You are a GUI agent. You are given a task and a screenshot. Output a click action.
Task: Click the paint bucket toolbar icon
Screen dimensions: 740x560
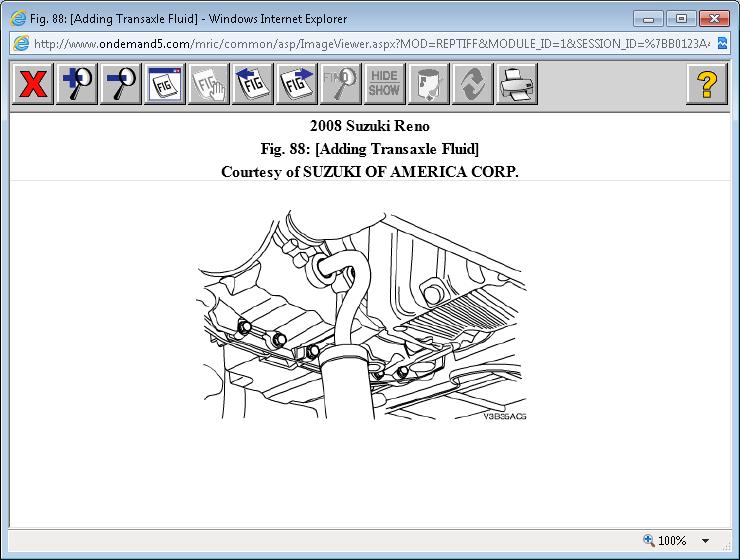pyautogui.click(x=429, y=84)
